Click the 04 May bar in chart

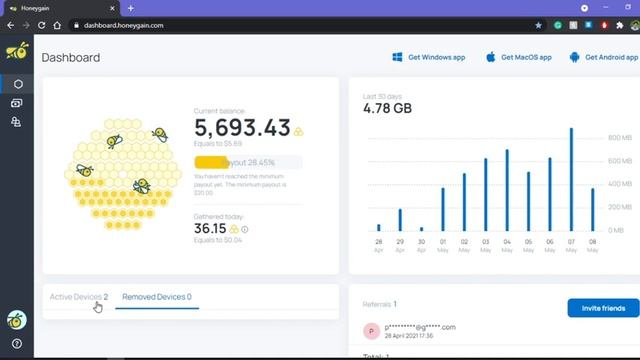click(x=507, y=191)
